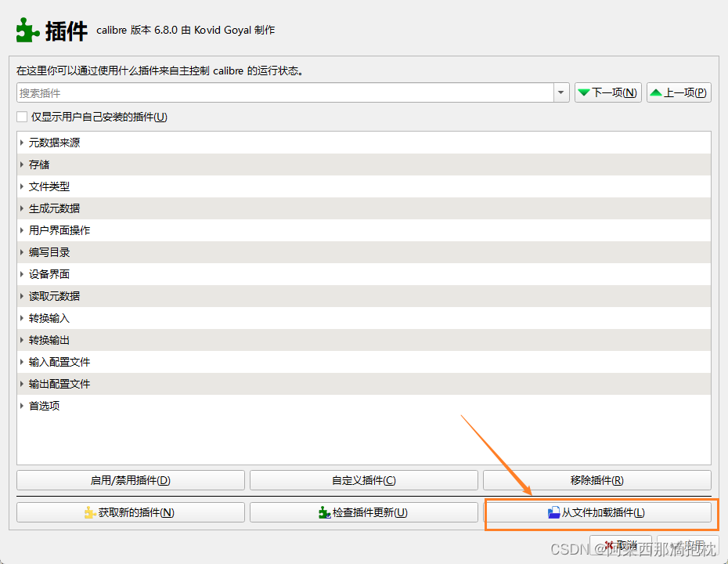Click the 启用/禁用插件(D) button
Image resolution: width=728 pixels, height=564 pixels.
pos(131,480)
